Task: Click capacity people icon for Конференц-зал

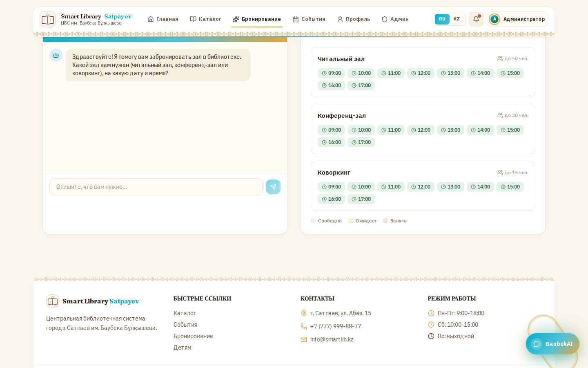Action: click(500, 115)
